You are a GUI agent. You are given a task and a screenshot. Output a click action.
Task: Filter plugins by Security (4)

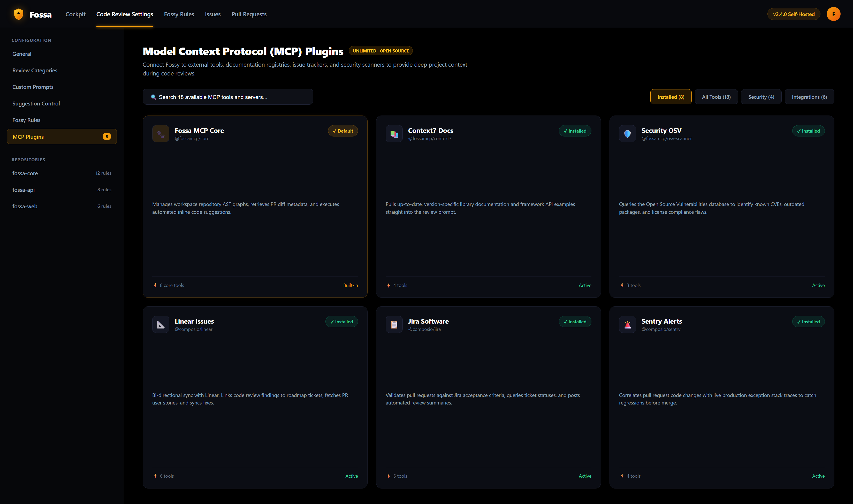tap(761, 97)
